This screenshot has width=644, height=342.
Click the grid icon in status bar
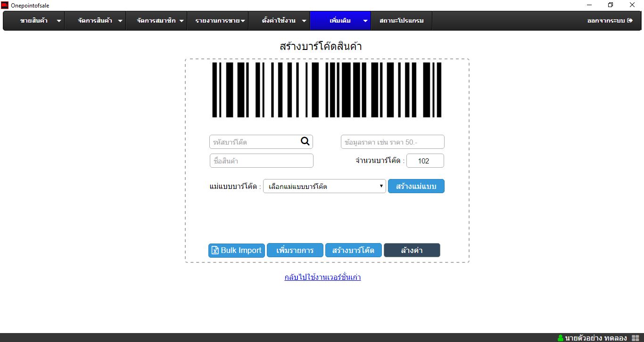(635, 338)
